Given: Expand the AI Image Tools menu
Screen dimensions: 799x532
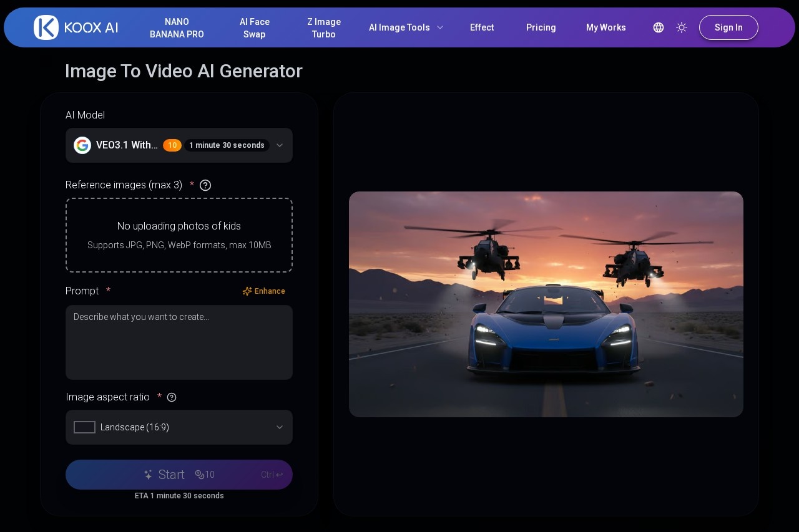Looking at the screenshot, I should click(x=406, y=27).
